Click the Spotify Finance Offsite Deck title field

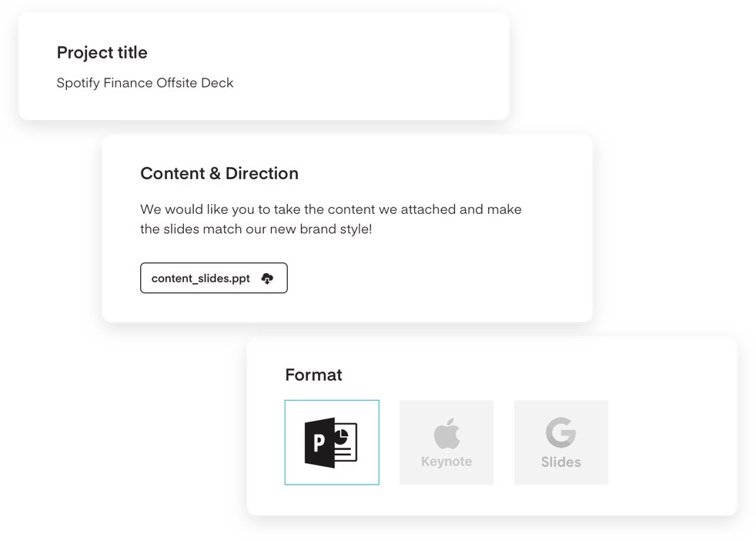click(145, 83)
